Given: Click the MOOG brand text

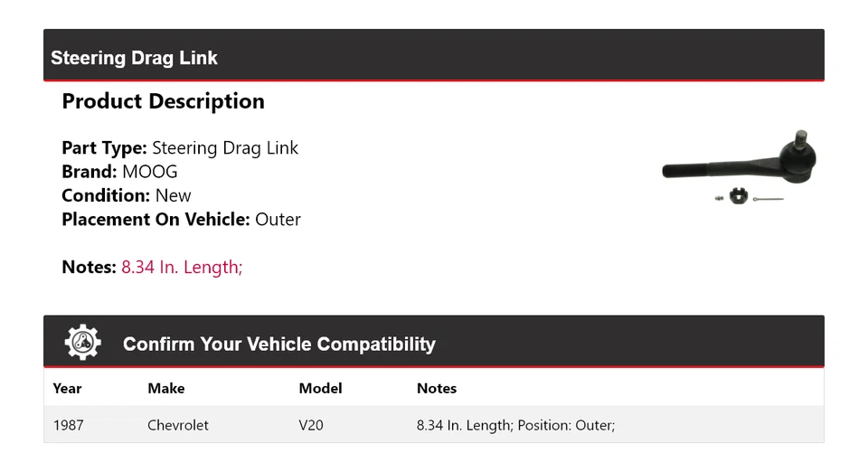Looking at the screenshot, I should tap(150, 172).
